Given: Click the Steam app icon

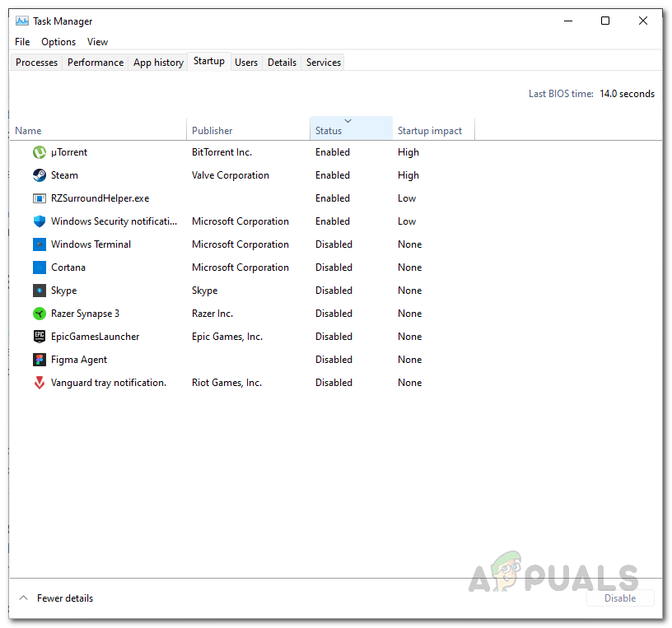Looking at the screenshot, I should 39,174.
